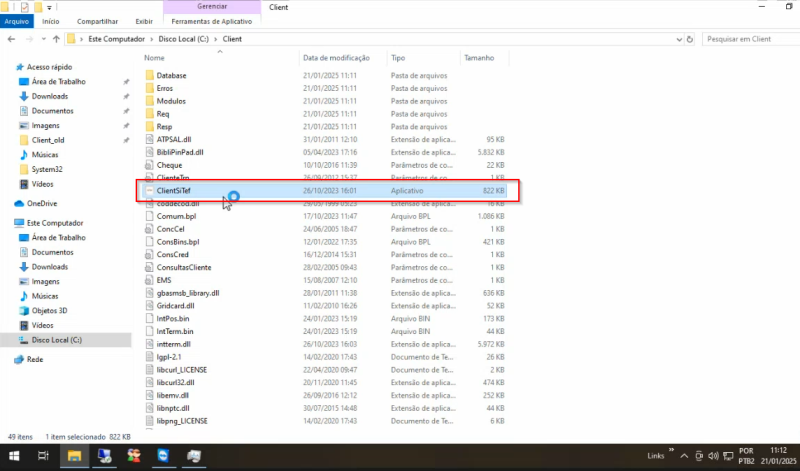The width and height of the screenshot is (800, 471).
Task: Select Este Computador in navigation pane
Action: click(x=55, y=223)
